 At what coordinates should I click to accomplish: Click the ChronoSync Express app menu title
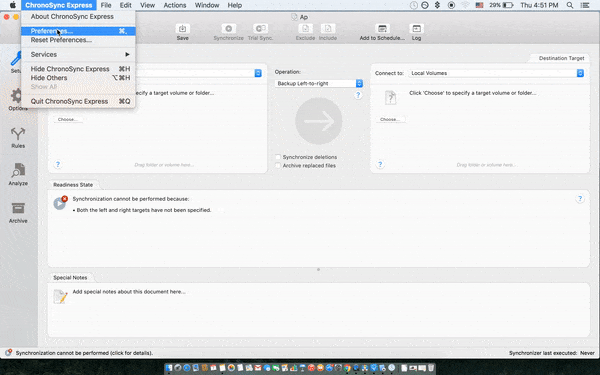pyautogui.click(x=59, y=5)
